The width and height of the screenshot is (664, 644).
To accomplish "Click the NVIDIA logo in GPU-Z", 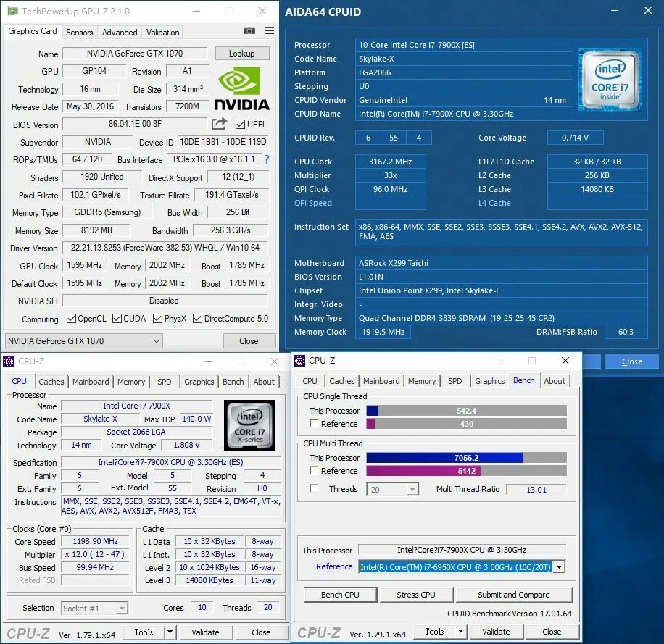I will tap(242, 89).
